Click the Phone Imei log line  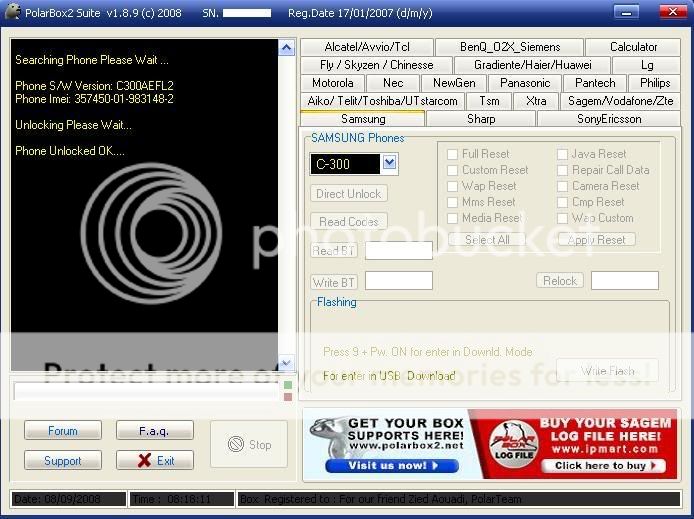[x=94, y=99]
